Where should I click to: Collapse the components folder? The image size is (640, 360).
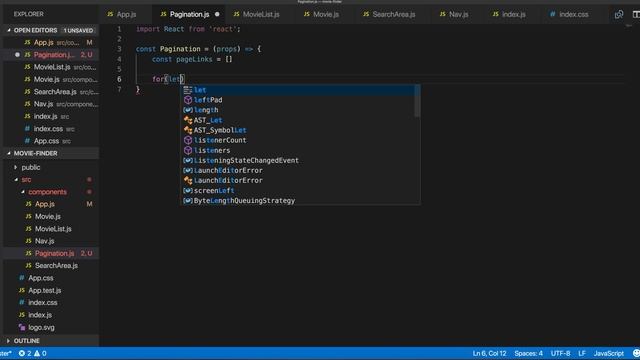(x=23, y=192)
